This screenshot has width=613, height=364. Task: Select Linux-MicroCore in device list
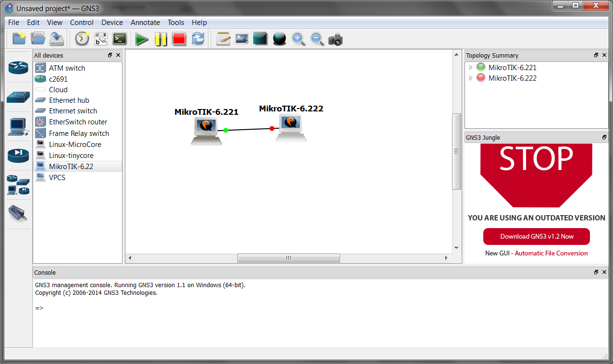(77, 145)
